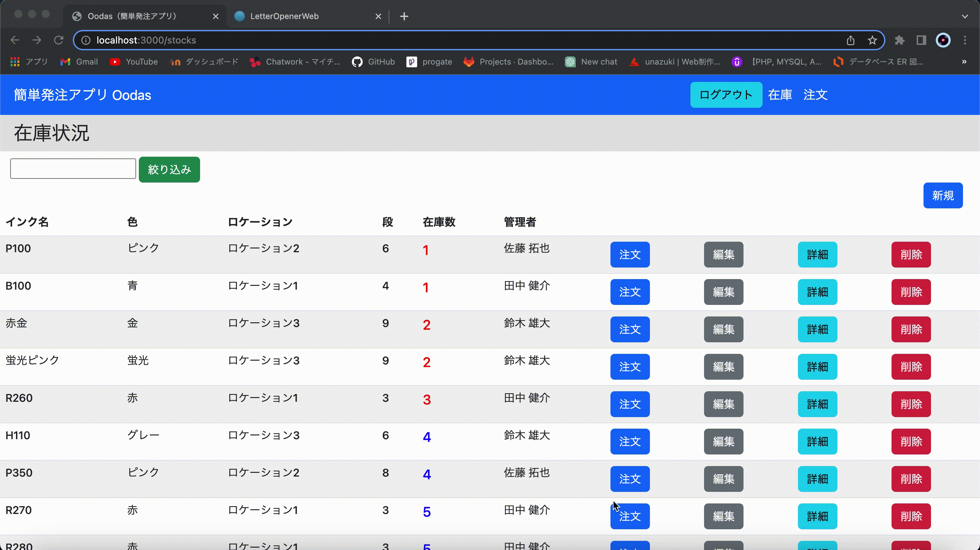Click the filter search input field
The image size is (980, 550).
click(x=72, y=168)
